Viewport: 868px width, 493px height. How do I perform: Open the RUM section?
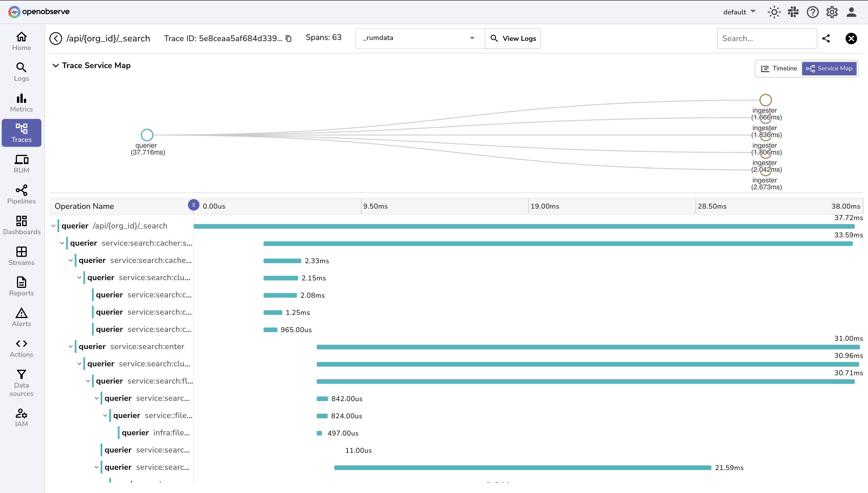[21, 163]
